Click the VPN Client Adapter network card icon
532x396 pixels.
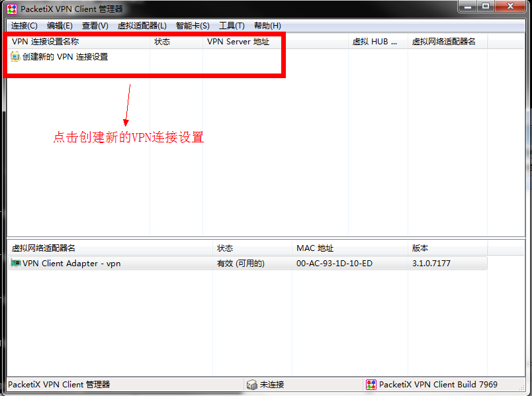tap(16, 264)
